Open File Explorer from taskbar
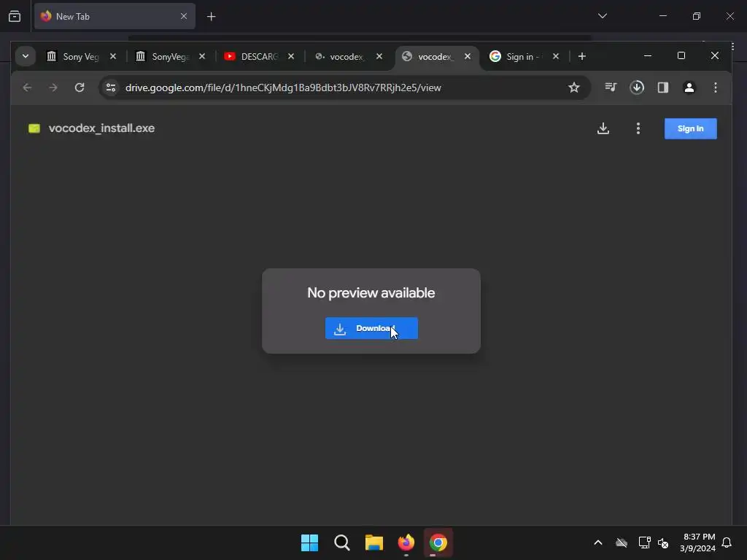Image resolution: width=747 pixels, height=560 pixels. click(374, 542)
